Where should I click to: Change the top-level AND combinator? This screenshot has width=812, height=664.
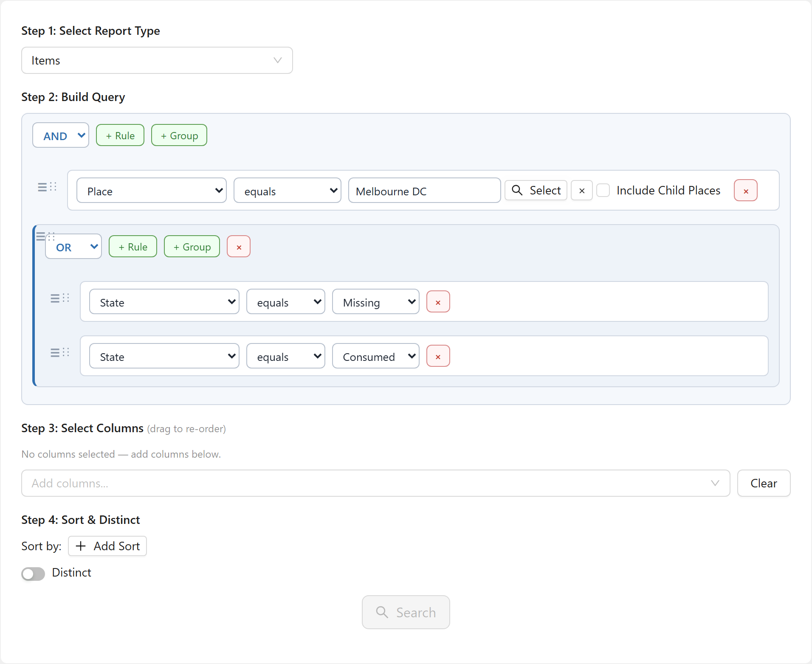pyautogui.click(x=61, y=135)
